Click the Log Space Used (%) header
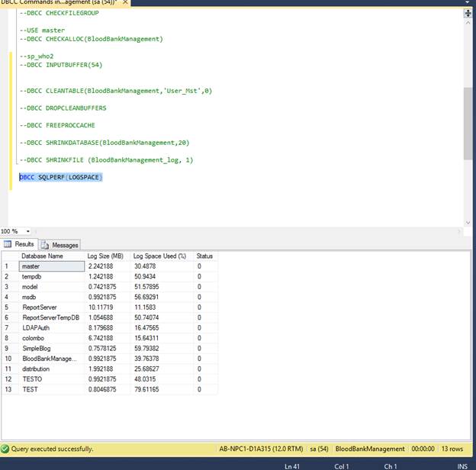The image size is (476, 470). click(162, 256)
